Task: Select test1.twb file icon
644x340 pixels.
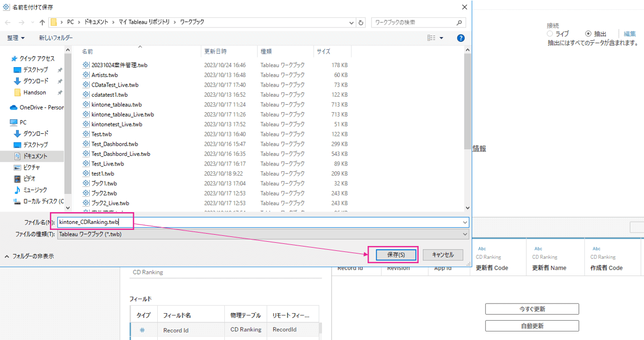Action: 86,173
